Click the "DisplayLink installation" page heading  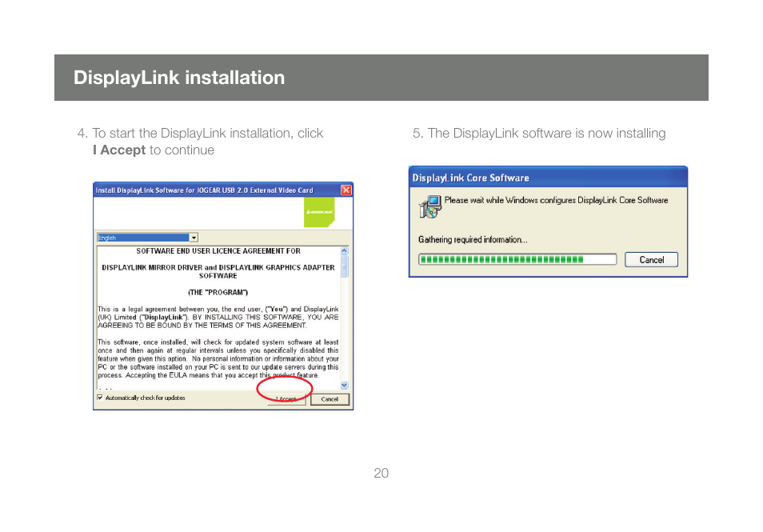179,78
